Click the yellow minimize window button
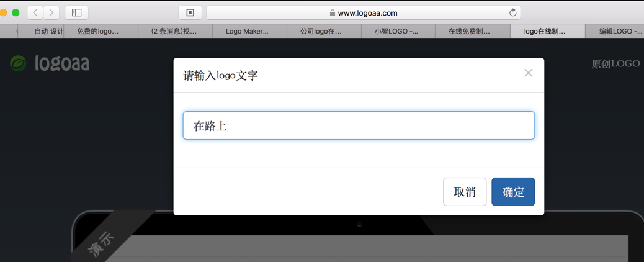Screen dimensions: 644x262 tap(3, 13)
